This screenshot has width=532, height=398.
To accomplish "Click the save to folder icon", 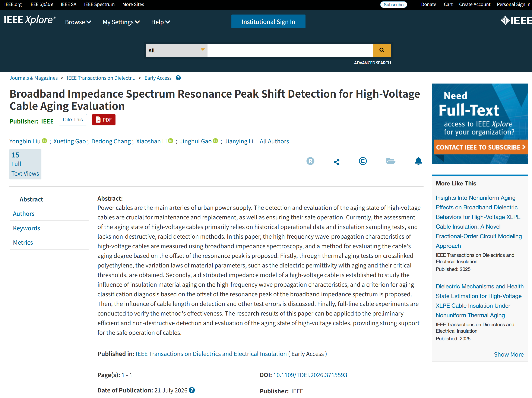I will (x=391, y=161).
